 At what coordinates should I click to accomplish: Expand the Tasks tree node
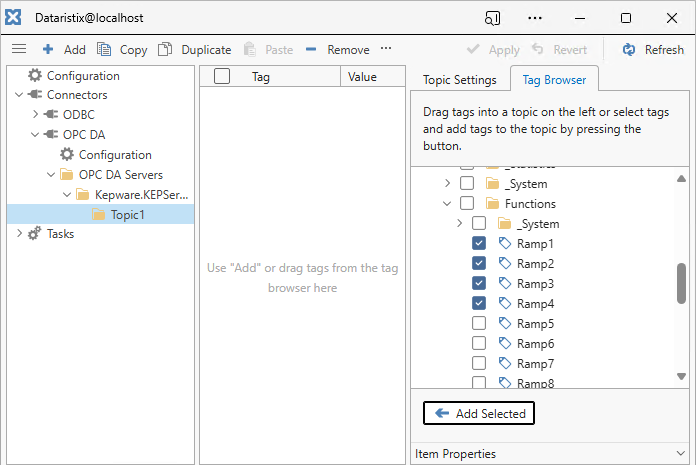point(19,234)
